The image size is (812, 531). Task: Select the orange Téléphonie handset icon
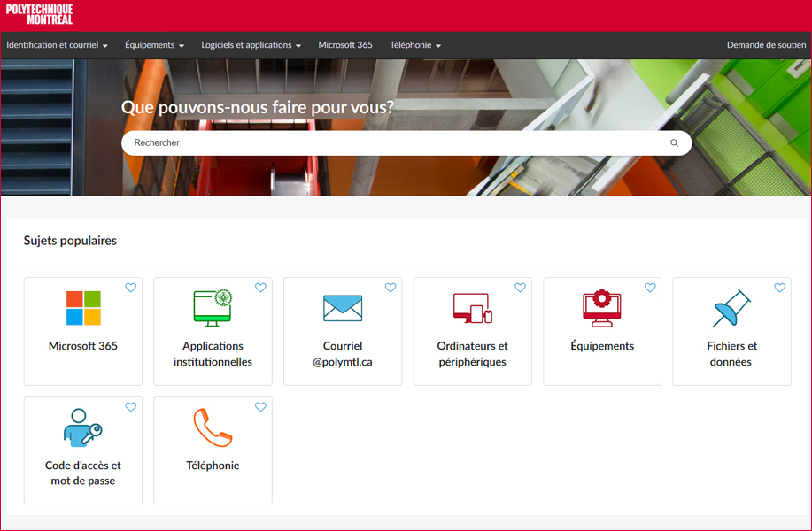coord(213,427)
